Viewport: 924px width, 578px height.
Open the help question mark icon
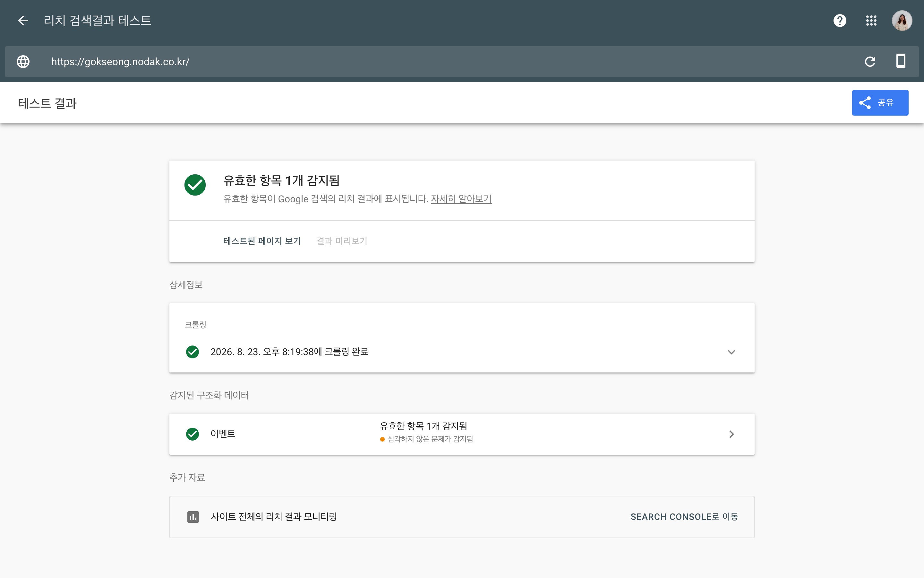click(x=840, y=21)
